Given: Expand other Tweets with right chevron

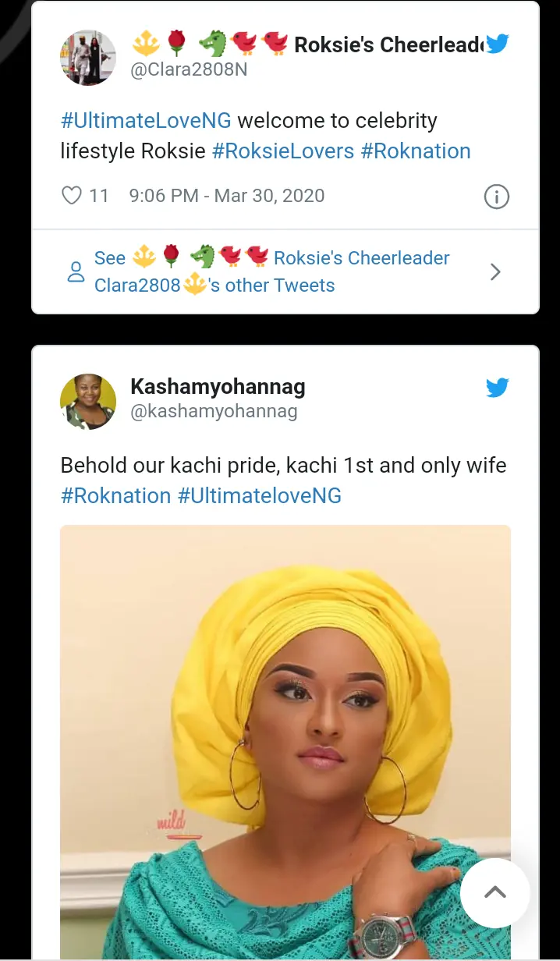Looking at the screenshot, I should (494, 271).
